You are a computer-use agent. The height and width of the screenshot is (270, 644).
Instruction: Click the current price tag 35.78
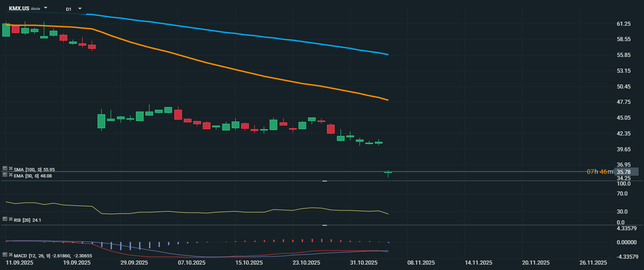[627, 172]
